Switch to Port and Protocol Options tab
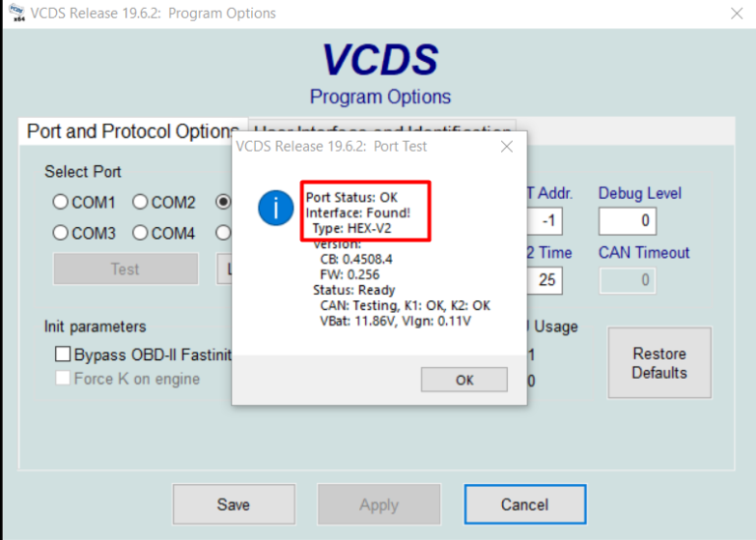 (133, 131)
